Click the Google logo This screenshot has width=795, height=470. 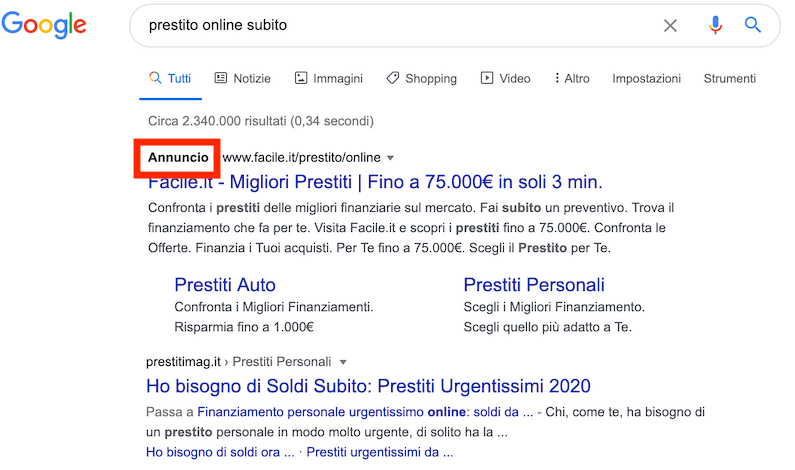point(43,27)
